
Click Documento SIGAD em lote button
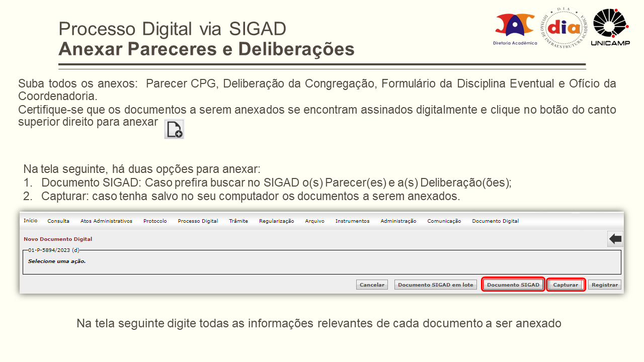pos(436,285)
